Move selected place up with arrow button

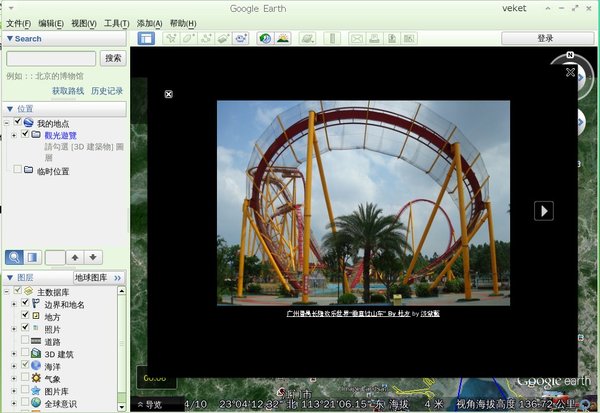pos(73,257)
